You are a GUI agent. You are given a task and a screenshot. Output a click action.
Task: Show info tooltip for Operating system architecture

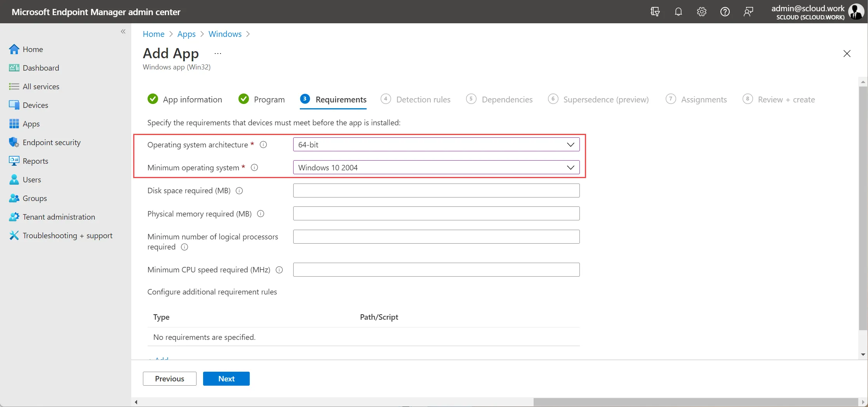click(x=263, y=145)
